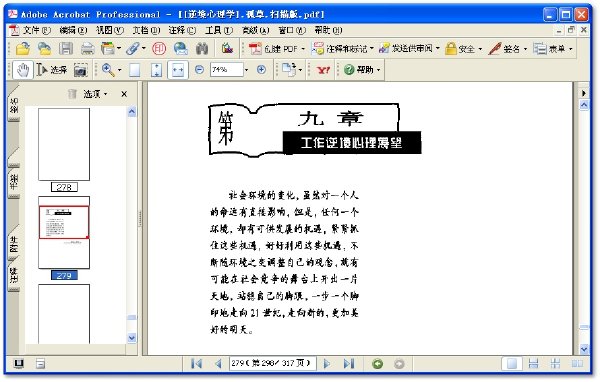The height and width of the screenshot is (382, 600).
Task: Expand the rotate pages dropdown arrow
Action: (x=300, y=70)
